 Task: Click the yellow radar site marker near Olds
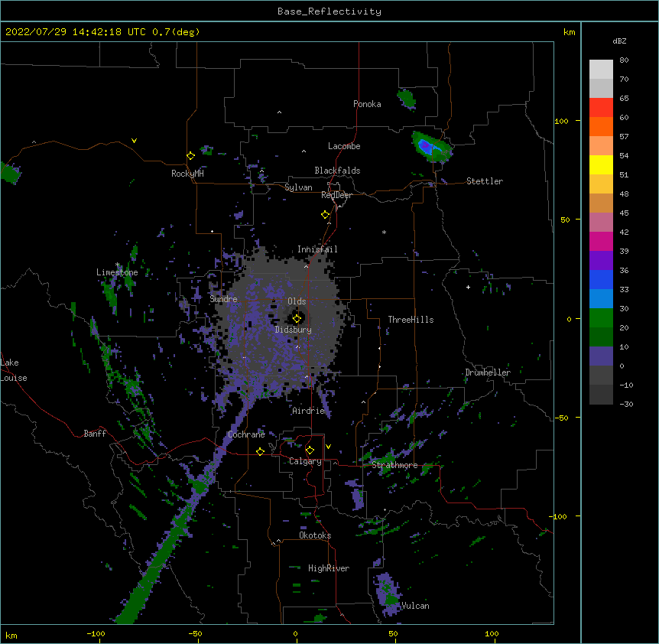(x=297, y=319)
